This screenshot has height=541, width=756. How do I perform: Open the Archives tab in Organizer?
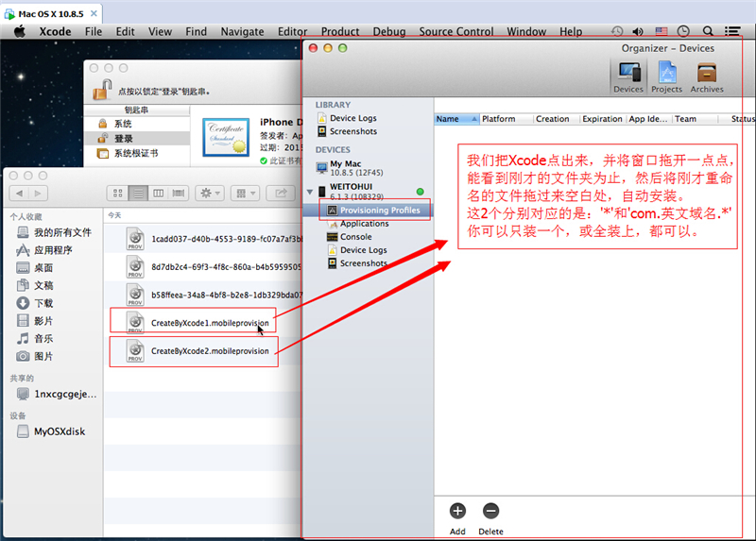pyautogui.click(x=707, y=77)
